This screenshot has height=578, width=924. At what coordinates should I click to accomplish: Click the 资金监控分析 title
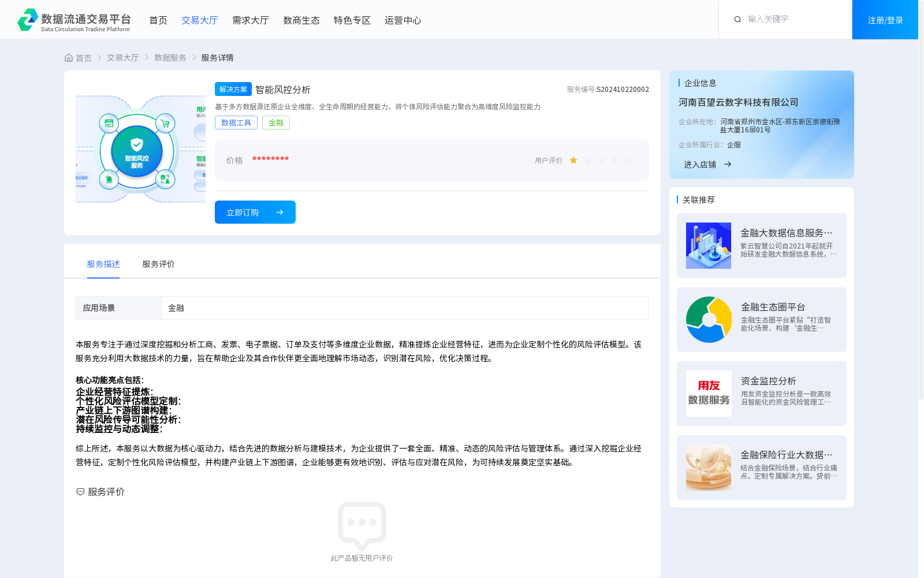[x=768, y=381]
